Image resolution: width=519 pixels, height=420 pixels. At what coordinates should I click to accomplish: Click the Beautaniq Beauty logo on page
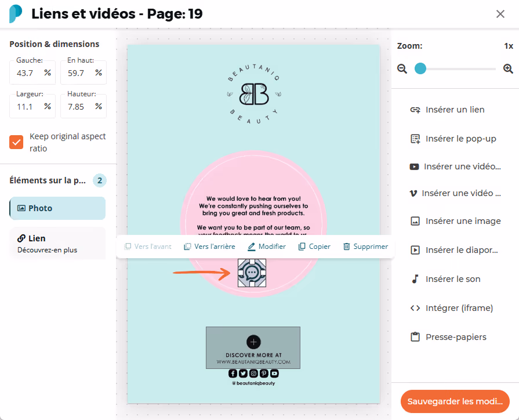[254, 94]
